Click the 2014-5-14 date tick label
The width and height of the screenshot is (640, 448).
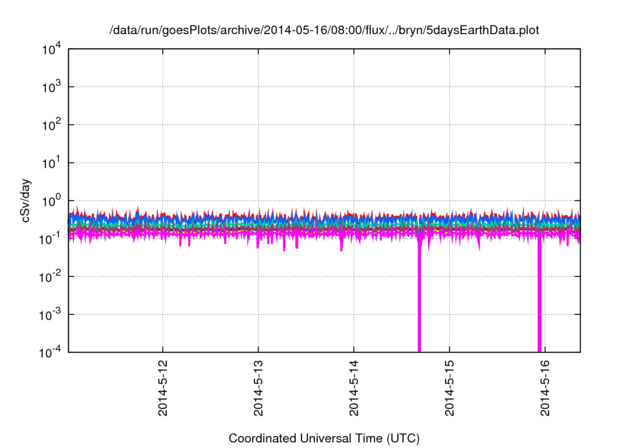click(x=353, y=388)
